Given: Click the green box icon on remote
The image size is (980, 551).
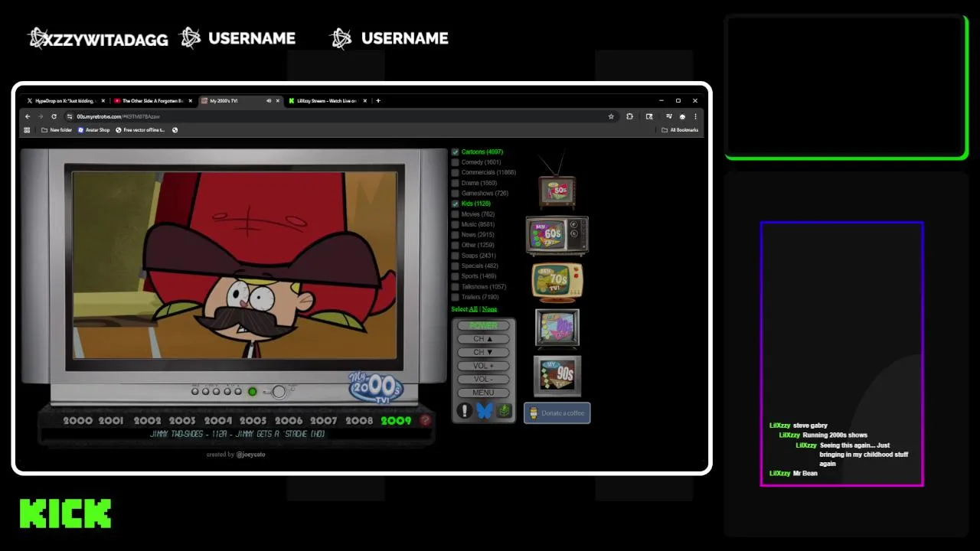Looking at the screenshot, I should [x=503, y=411].
